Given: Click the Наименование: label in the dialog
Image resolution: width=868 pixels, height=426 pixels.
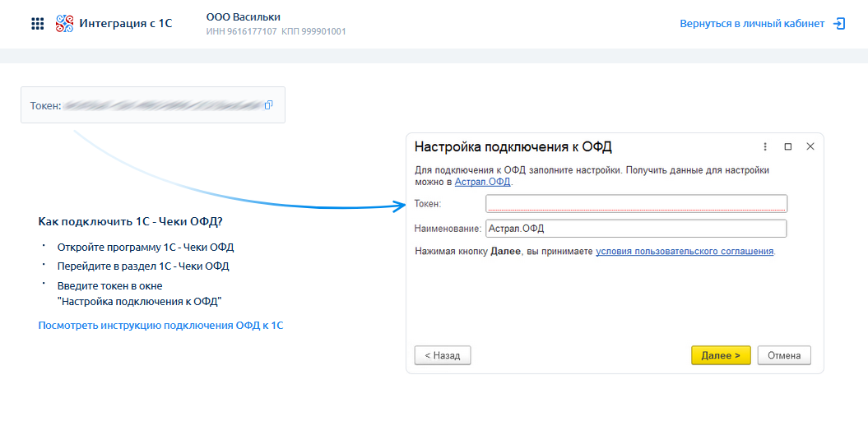Looking at the screenshot, I should 448,229.
